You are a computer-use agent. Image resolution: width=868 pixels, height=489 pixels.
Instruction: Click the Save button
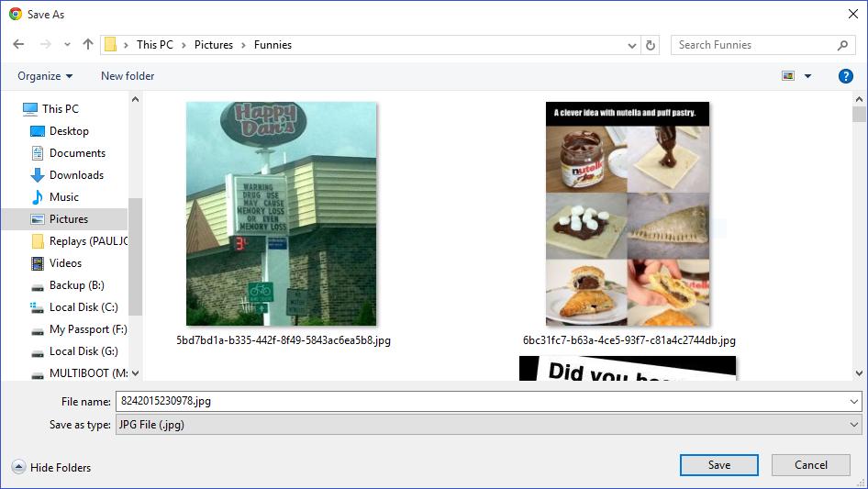pos(719,465)
